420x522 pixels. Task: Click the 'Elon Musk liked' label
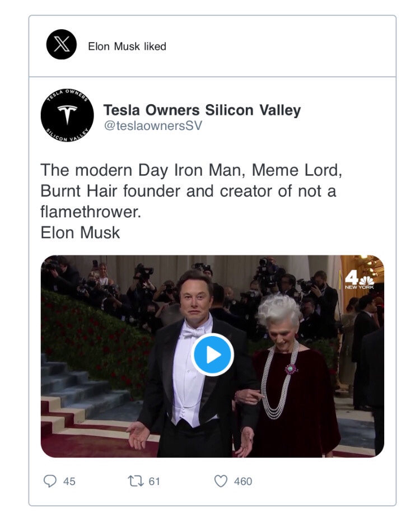(x=127, y=46)
